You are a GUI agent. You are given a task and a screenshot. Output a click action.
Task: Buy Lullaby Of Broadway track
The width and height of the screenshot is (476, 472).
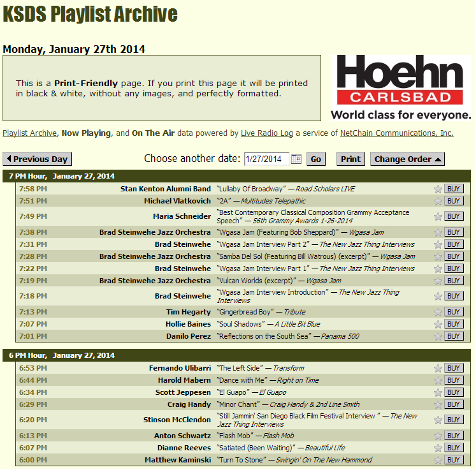(455, 189)
